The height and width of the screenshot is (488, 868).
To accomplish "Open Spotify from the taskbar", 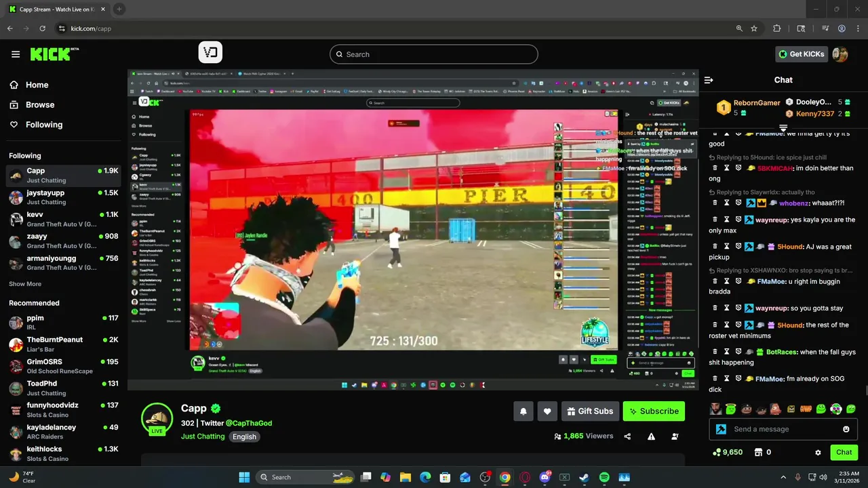I will coord(604,477).
